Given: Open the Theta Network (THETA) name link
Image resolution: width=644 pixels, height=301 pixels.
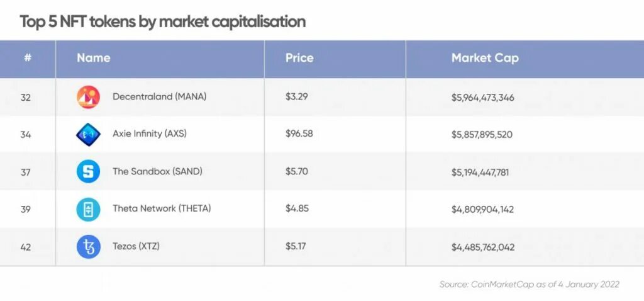Looking at the screenshot, I should point(162,208).
